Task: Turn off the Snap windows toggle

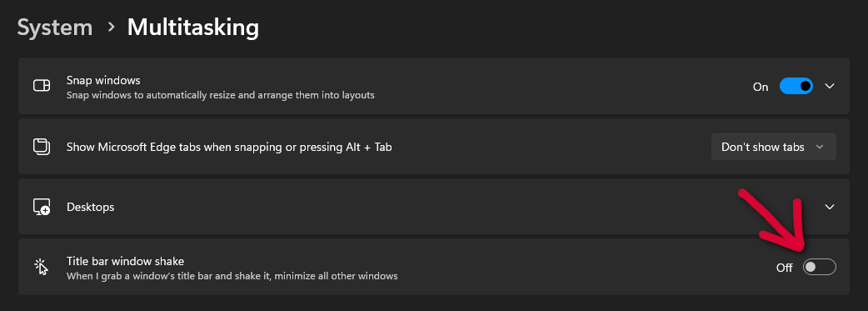Action: tap(796, 86)
